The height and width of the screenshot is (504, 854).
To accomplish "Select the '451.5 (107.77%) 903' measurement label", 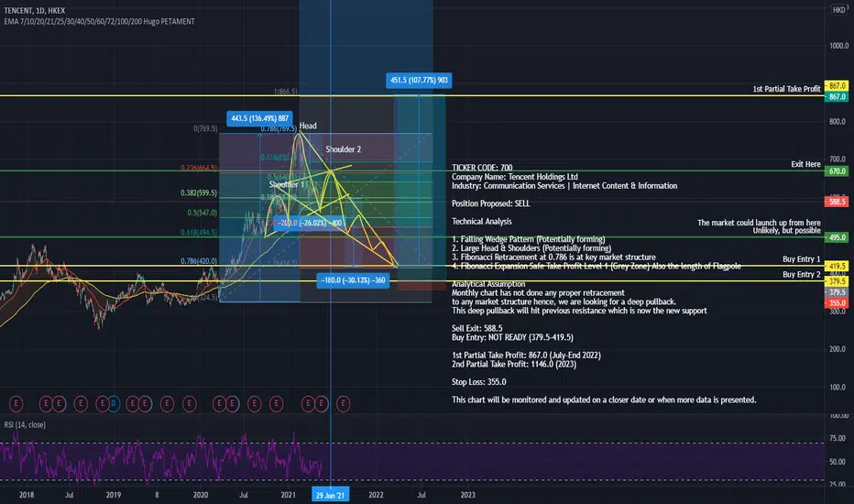I will (419, 80).
